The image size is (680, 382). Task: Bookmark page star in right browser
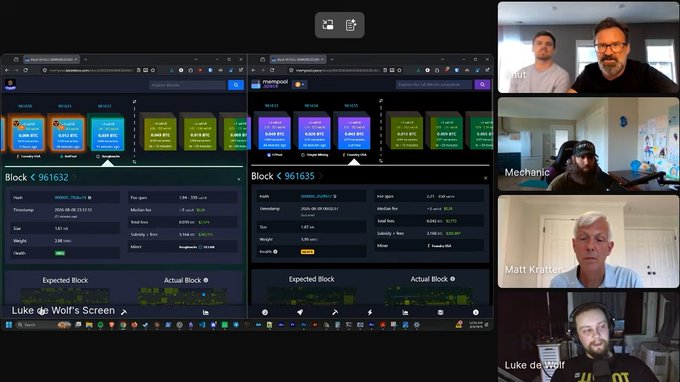399,70
